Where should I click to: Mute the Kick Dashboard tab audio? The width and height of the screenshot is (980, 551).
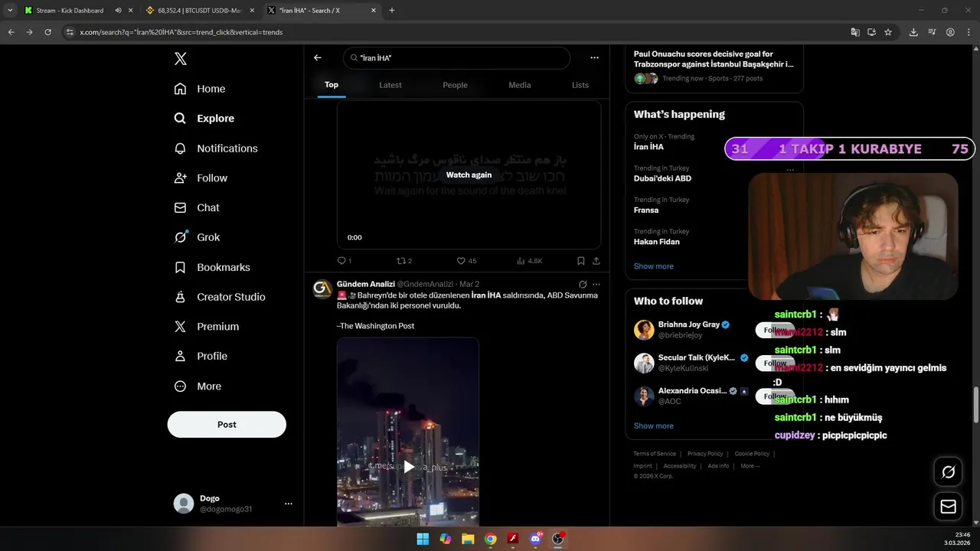pos(118,11)
